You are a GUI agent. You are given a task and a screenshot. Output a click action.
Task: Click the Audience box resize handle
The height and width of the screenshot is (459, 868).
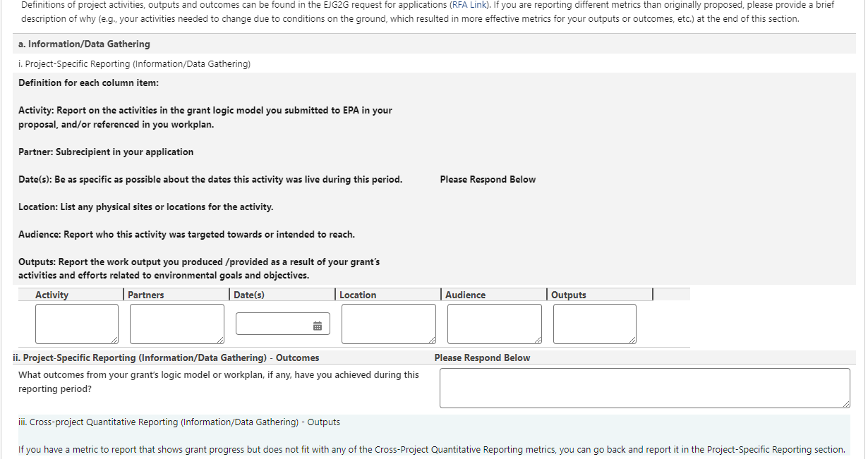pos(538,341)
